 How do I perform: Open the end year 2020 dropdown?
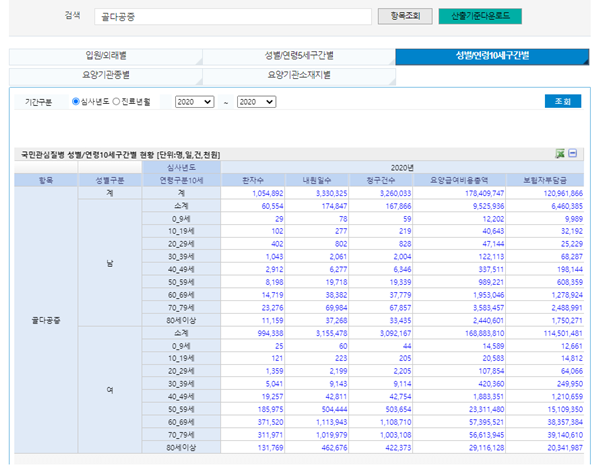[256, 102]
